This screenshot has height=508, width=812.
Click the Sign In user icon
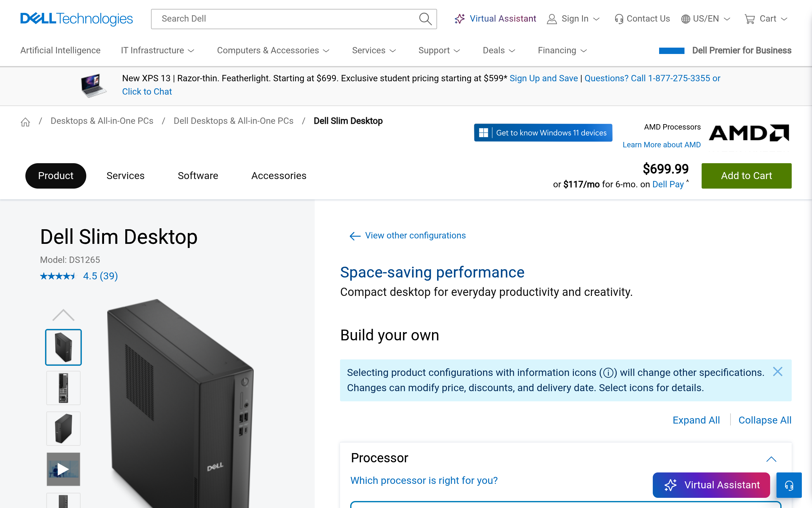[552, 19]
